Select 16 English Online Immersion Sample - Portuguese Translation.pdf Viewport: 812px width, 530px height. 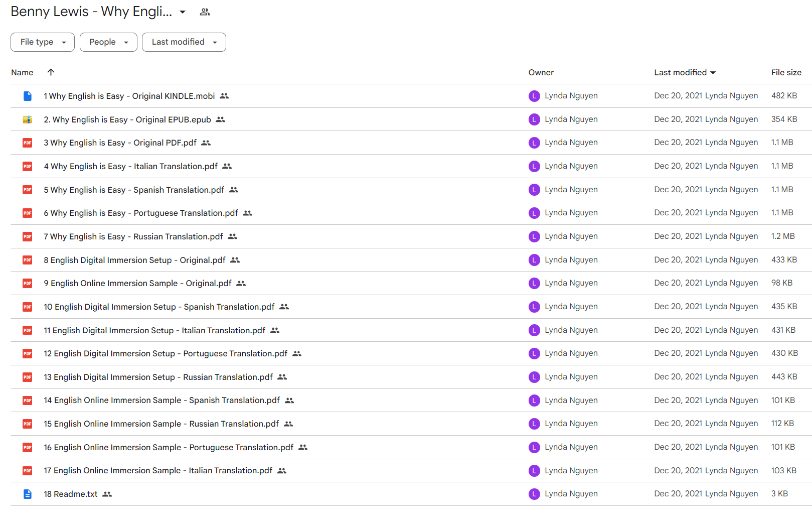[169, 447]
